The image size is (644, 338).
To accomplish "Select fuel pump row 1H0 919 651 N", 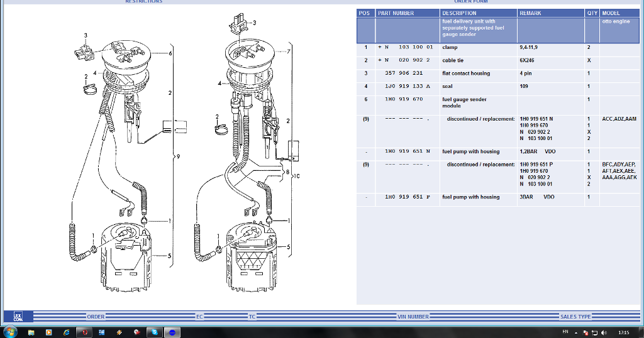I will [408, 151].
